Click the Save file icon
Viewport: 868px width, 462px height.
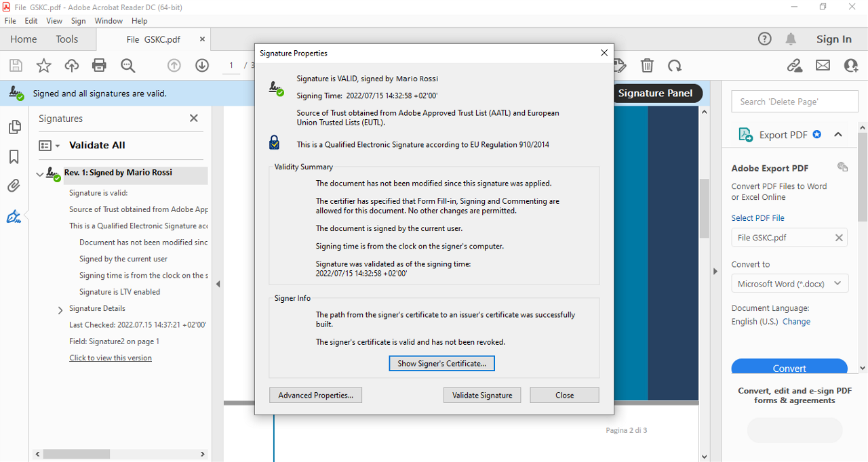[16, 66]
